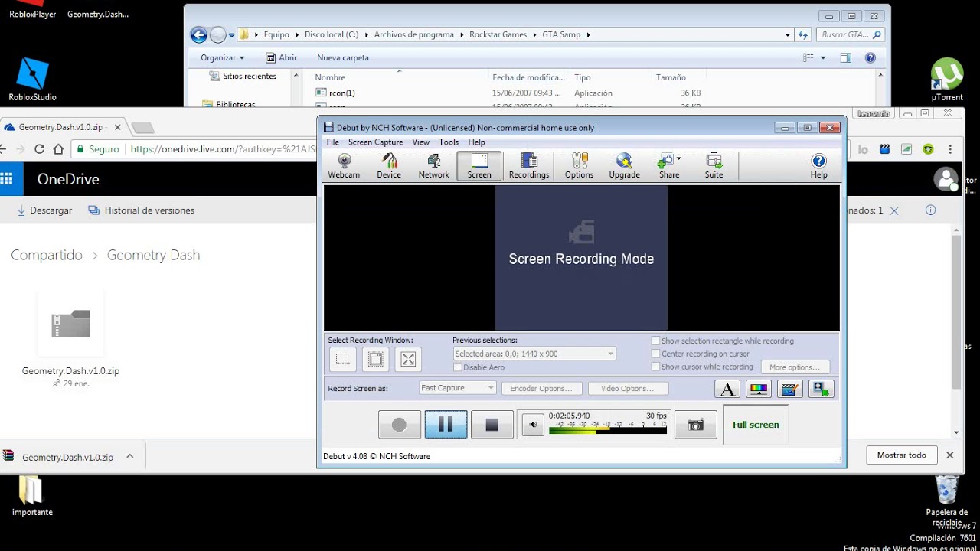The height and width of the screenshot is (551, 980).
Task: Open the text caption tool (letter A)
Action: (x=727, y=389)
